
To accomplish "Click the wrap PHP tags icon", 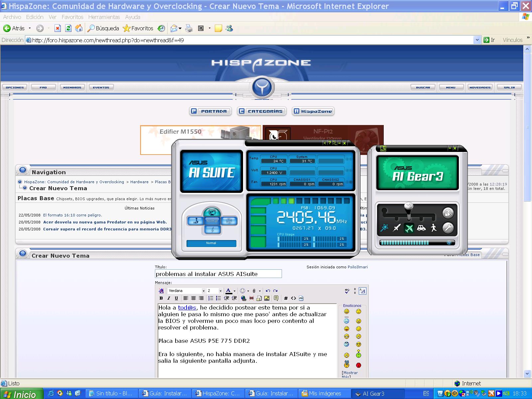I will pos(301,298).
